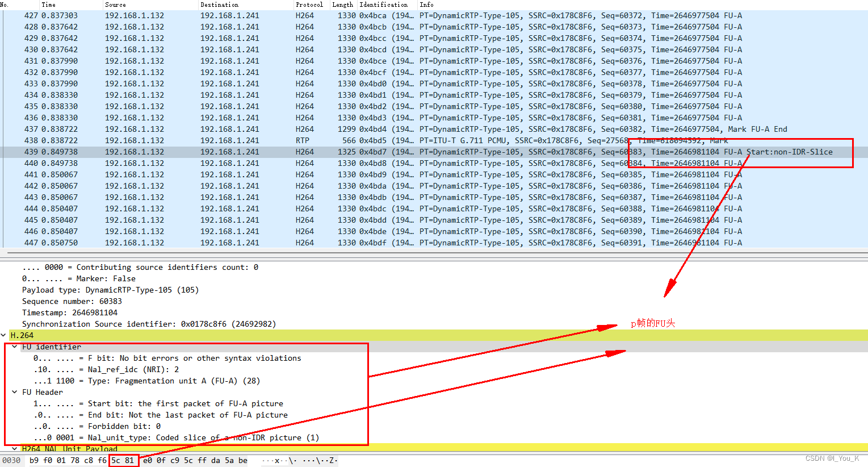Select packet 441 at time 0.850067

[x=434, y=174]
